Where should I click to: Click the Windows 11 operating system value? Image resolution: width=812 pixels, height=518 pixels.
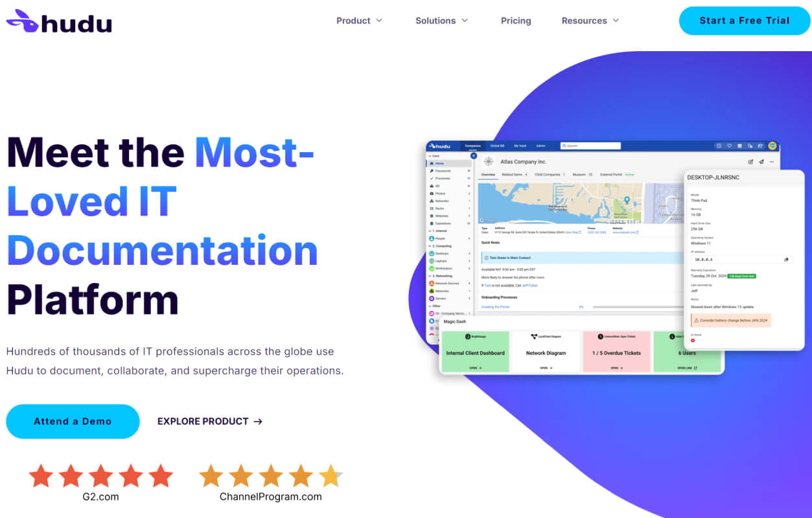coord(701,243)
